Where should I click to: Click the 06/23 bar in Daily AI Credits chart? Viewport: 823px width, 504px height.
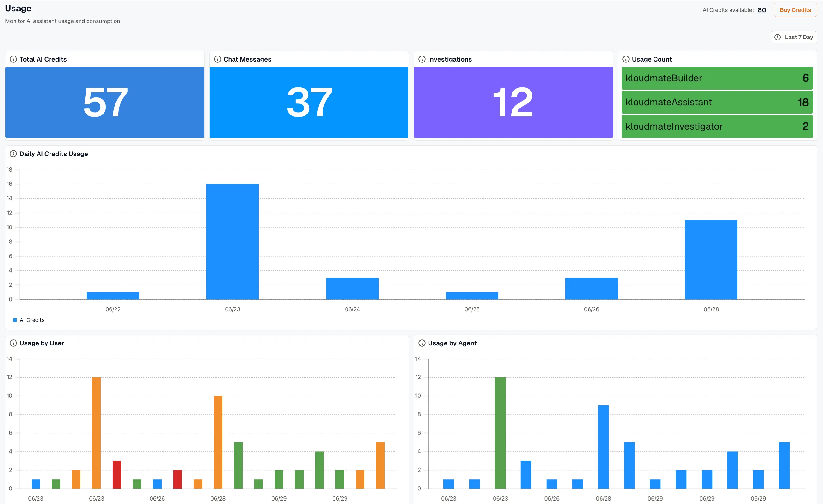point(233,242)
